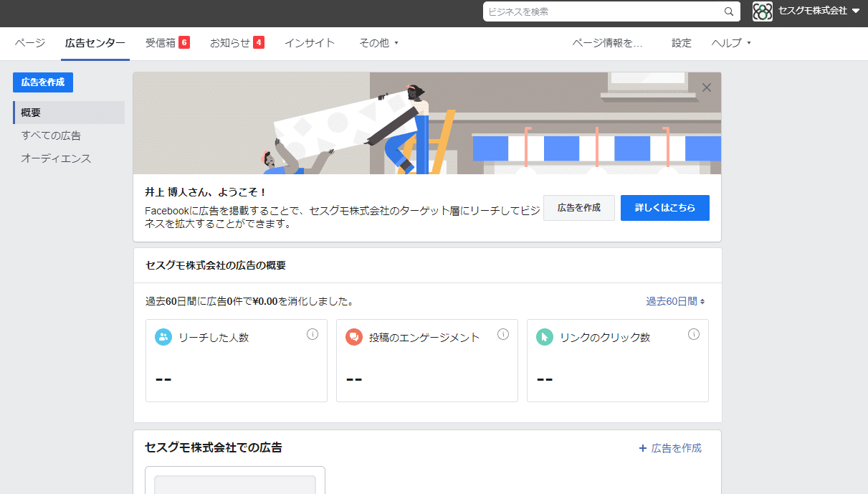Click the 投稿のエンゲージメント chat icon
The width and height of the screenshot is (868, 494).
[x=354, y=337]
